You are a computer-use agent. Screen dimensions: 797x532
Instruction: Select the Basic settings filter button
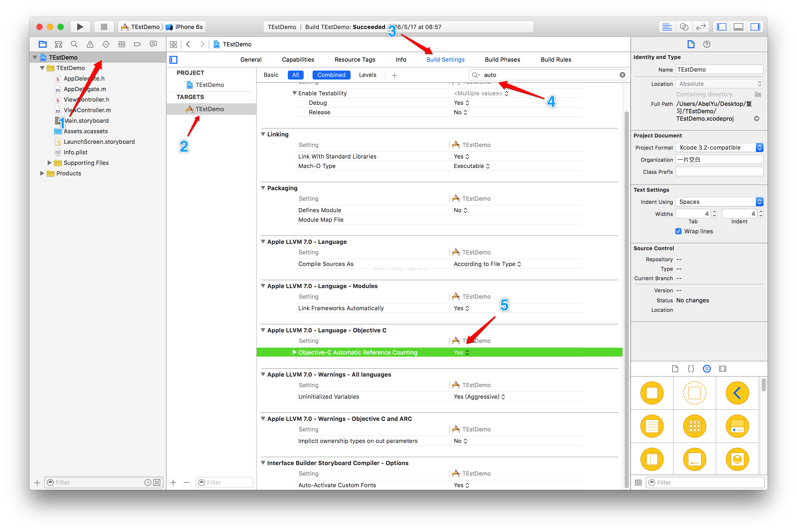[271, 75]
